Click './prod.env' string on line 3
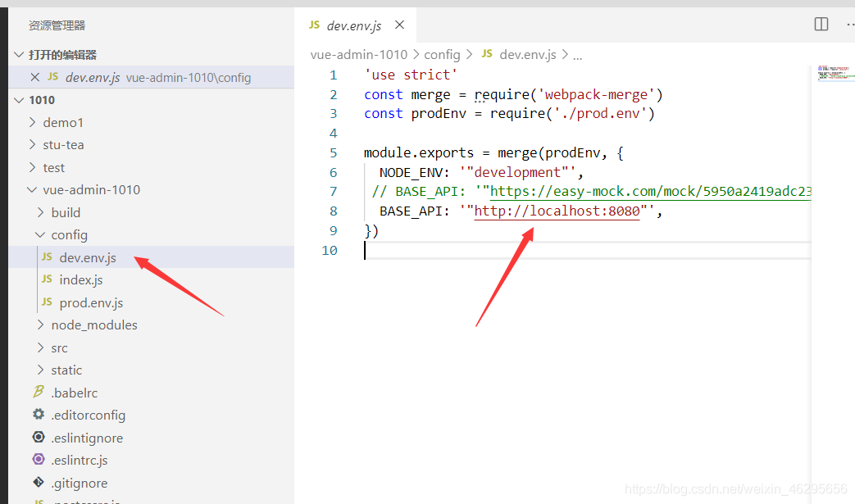Screen dimensions: 855x504 (600, 113)
